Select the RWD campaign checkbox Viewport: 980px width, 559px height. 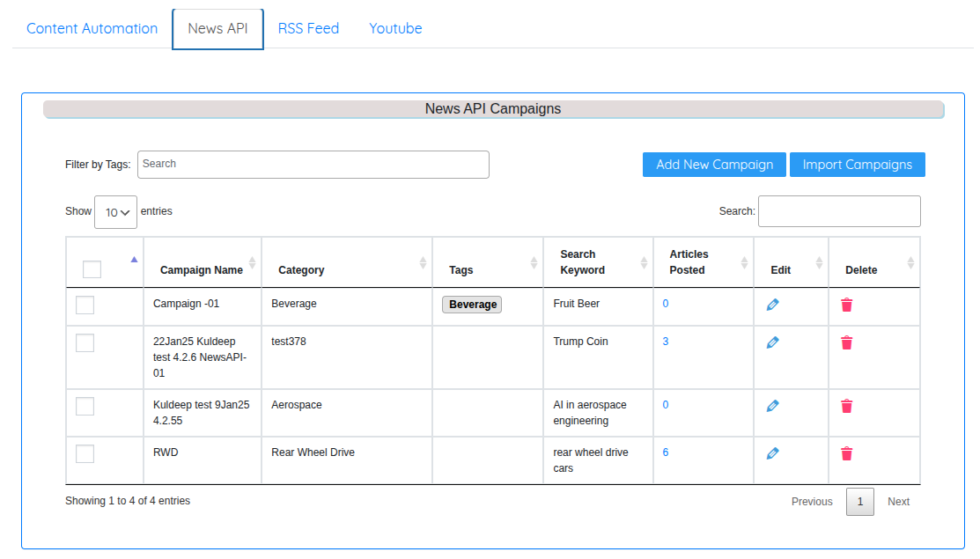point(85,453)
